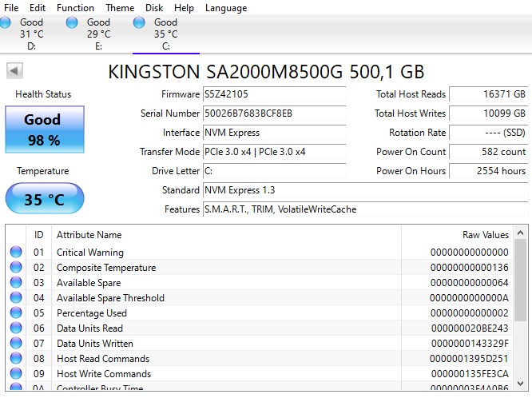
Task: Click the ID column header
Action: tap(38, 235)
